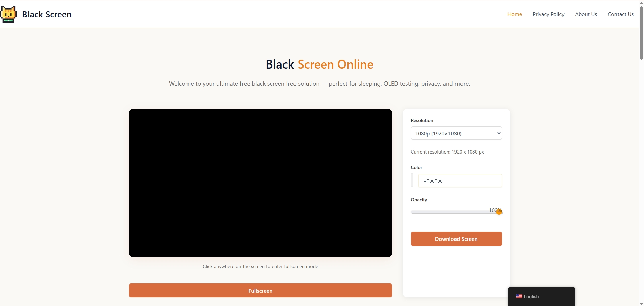Click the scrollbar up arrow
The height and width of the screenshot is (306, 644).
(641, 3)
